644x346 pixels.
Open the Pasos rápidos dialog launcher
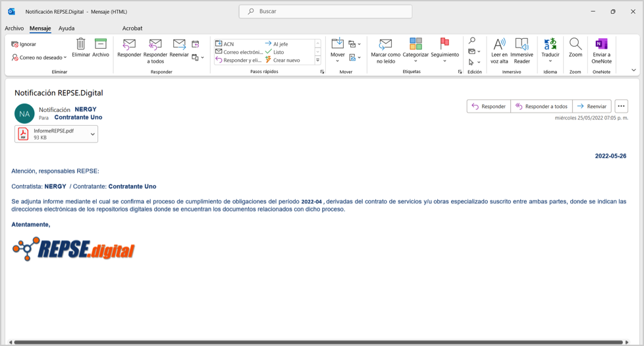click(x=323, y=72)
